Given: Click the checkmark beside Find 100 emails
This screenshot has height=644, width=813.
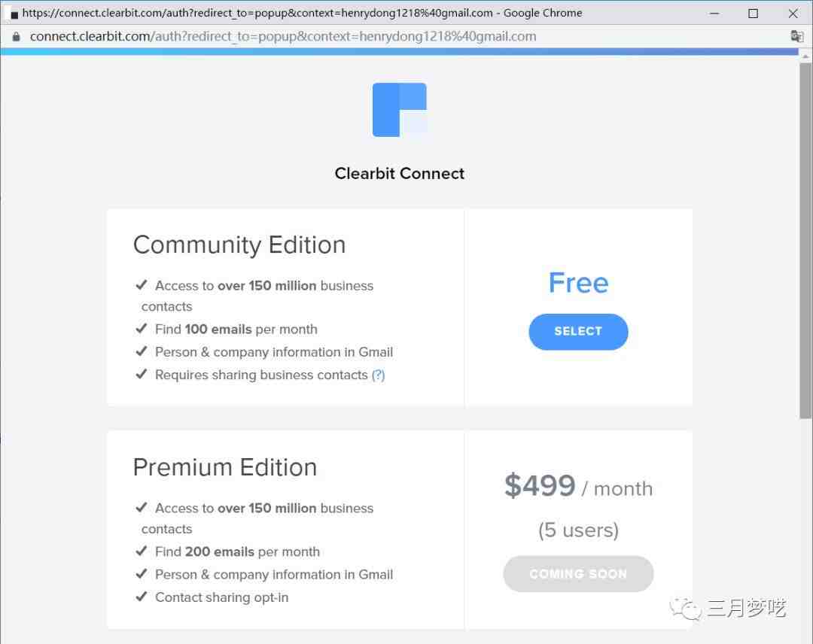Looking at the screenshot, I should point(141,329).
